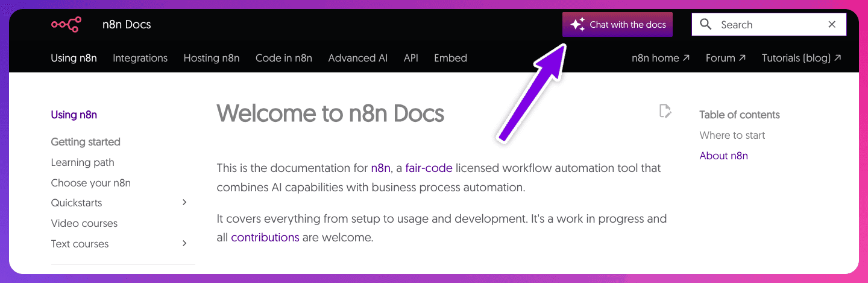Select the Advanced AI tab
Image resolution: width=868 pixels, height=283 pixels.
pyautogui.click(x=358, y=58)
